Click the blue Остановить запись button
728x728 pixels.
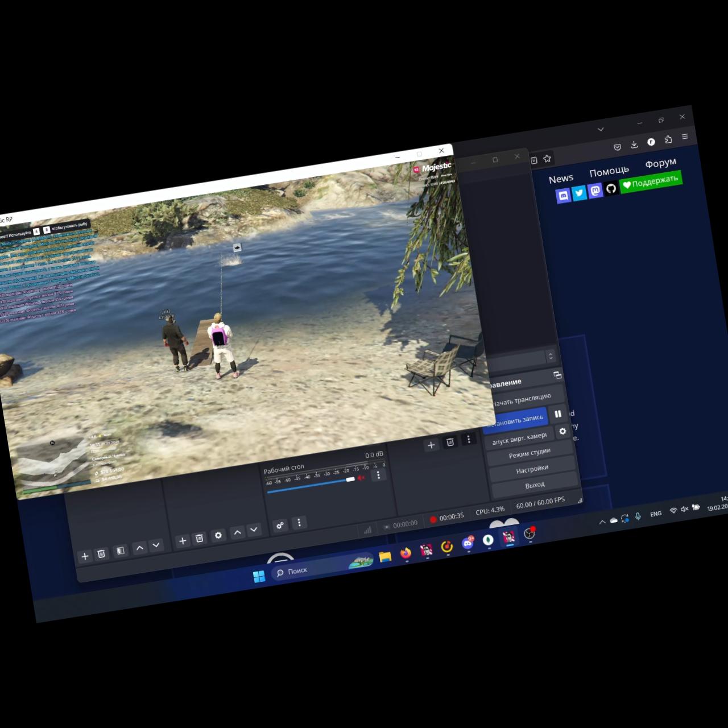pyautogui.click(x=514, y=420)
